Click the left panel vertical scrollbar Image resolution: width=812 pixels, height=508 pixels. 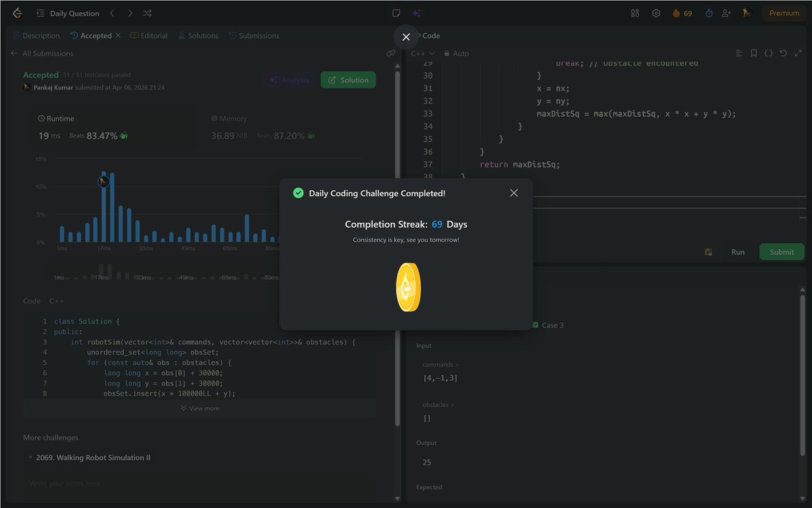(x=397, y=250)
